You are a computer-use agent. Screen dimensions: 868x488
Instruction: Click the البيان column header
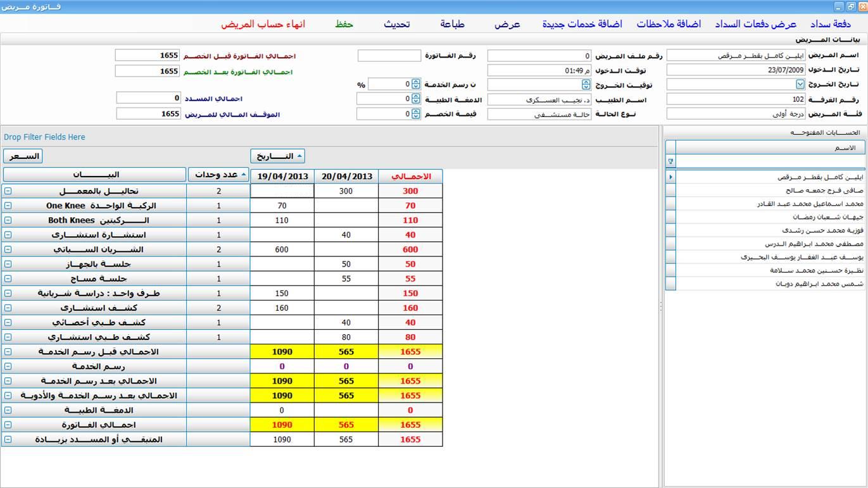[x=94, y=175]
